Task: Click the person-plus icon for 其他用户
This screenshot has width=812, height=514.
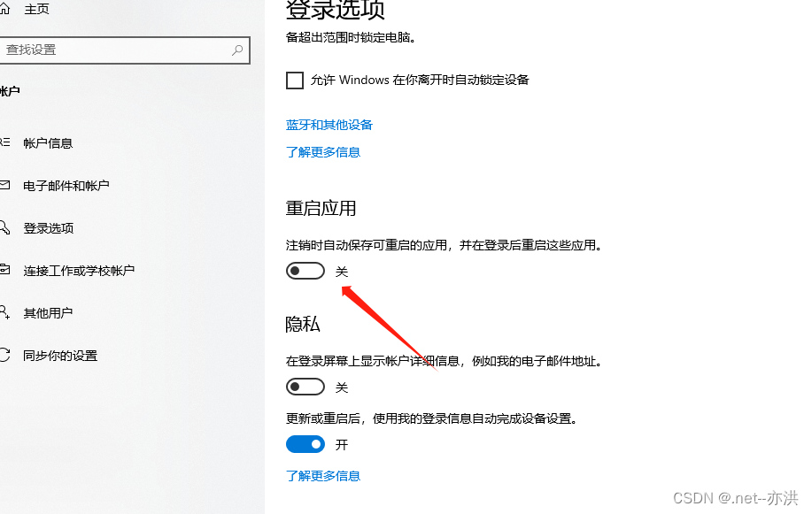Action: click(4, 312)
